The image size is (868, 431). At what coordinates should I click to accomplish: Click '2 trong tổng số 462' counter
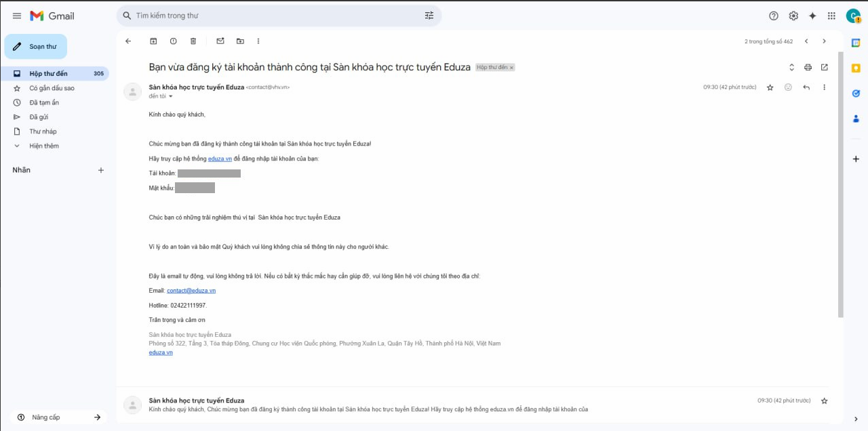pos(768,41)
